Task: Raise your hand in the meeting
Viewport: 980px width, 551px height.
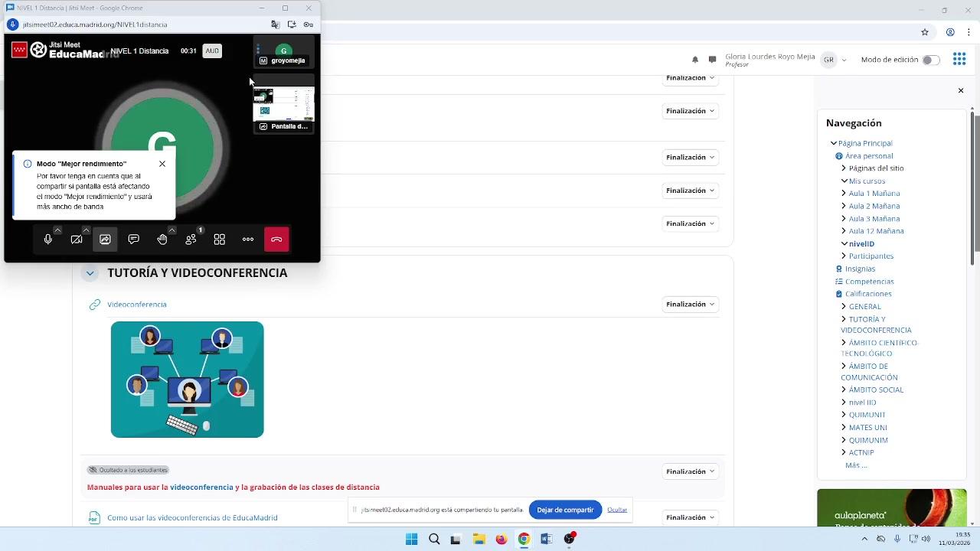Action: coord(162,240)
